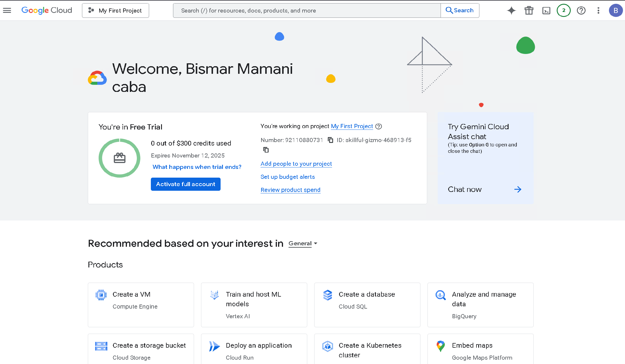
Task: Click the BigQuery icon
Action: point(441,295)
